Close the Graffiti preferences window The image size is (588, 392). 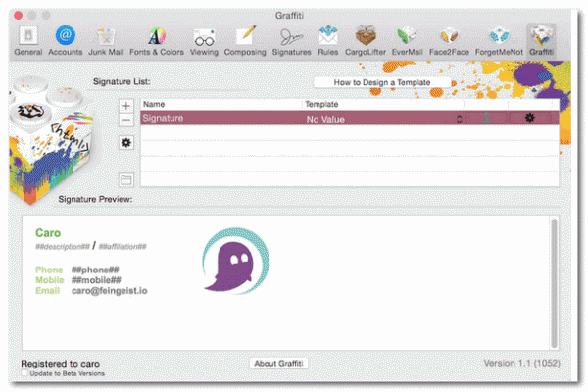click(18, 16)
